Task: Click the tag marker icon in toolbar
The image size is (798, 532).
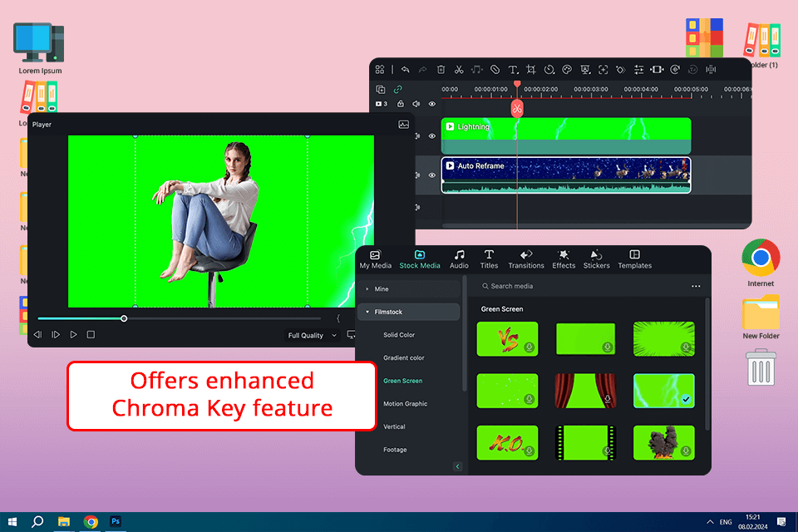Action: point(495,69)
